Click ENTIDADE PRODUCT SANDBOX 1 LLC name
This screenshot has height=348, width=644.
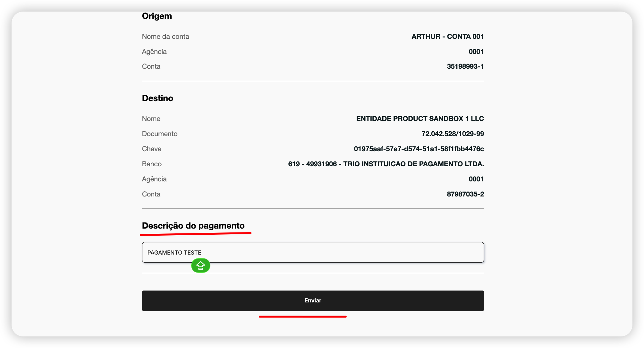(420, 119)
